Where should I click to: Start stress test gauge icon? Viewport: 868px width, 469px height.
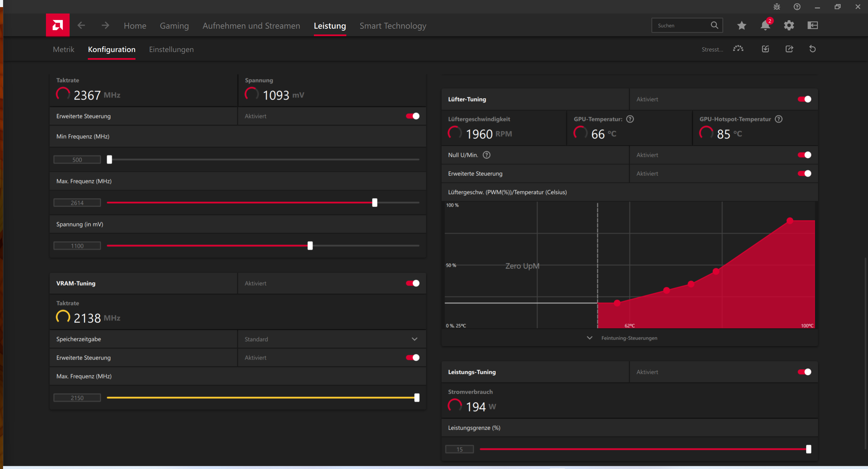[738, 49]
